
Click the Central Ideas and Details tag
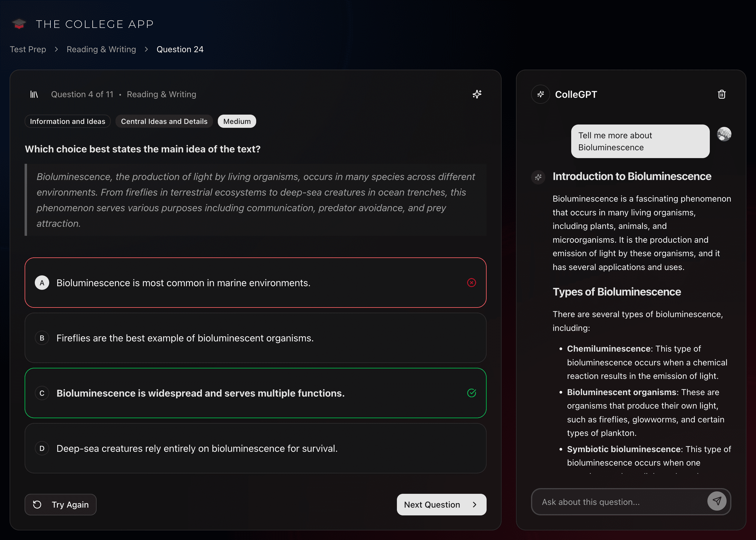164,121
